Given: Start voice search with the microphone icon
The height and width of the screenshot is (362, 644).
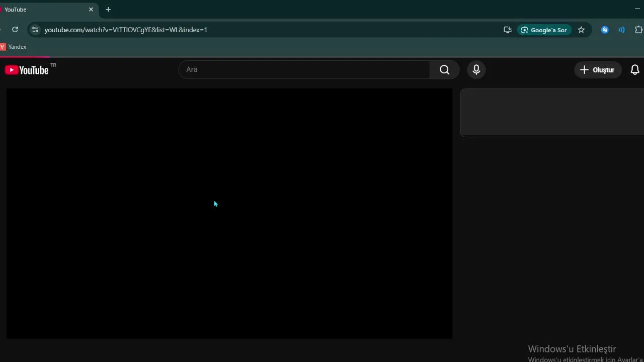Looking at the screenshot, I should coord(476,70).
